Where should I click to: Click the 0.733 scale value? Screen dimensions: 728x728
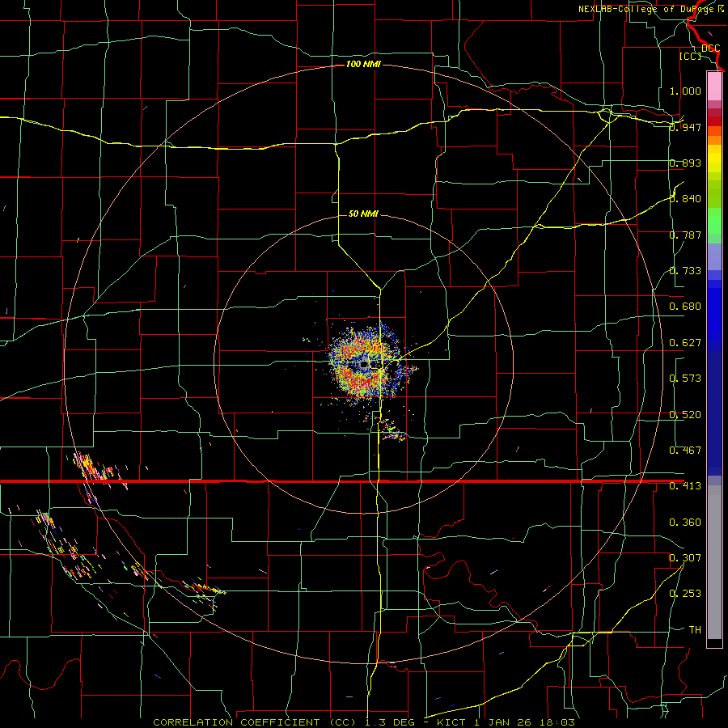685,271
